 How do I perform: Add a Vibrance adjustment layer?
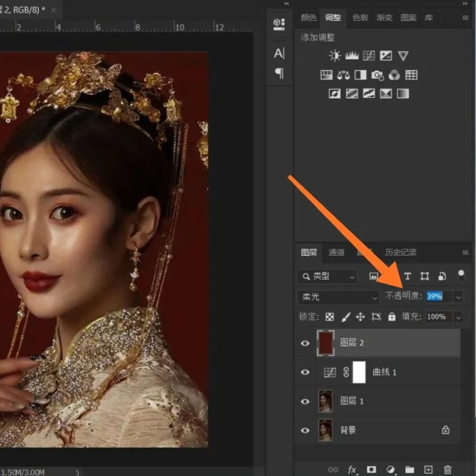(x=403, y=56)
